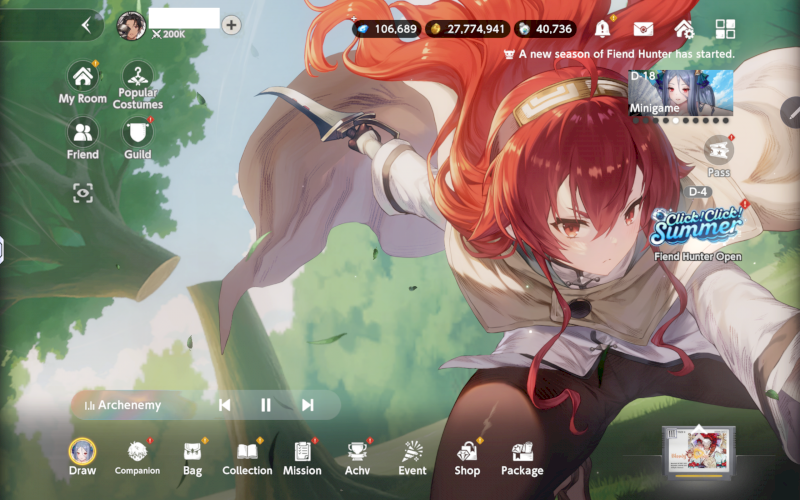The height and width of the screenshot is (500, 800).
Task: Skip to the next music track
Action: [308, 405]
